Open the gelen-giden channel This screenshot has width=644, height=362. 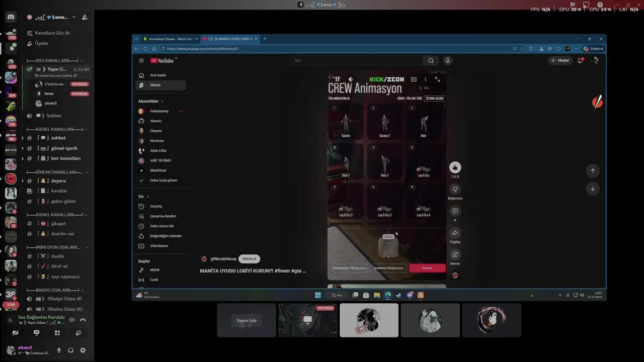click(58, 201)
